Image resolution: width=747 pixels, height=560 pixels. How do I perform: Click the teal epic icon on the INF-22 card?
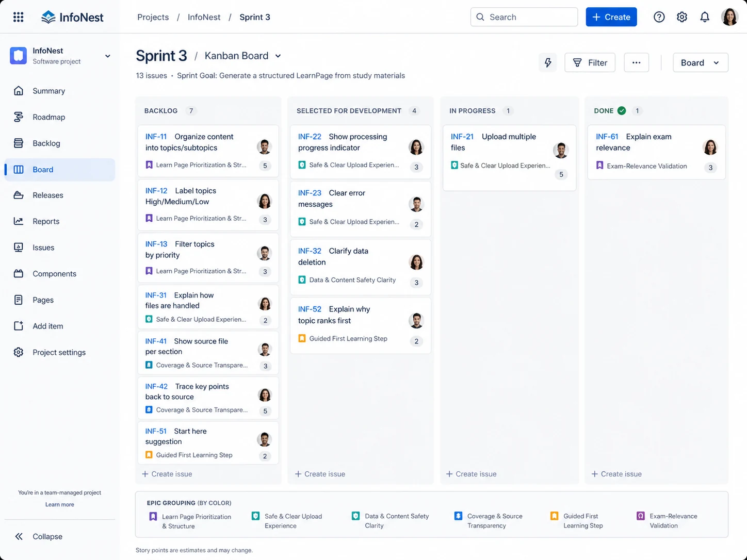click(x=302, y=165)
